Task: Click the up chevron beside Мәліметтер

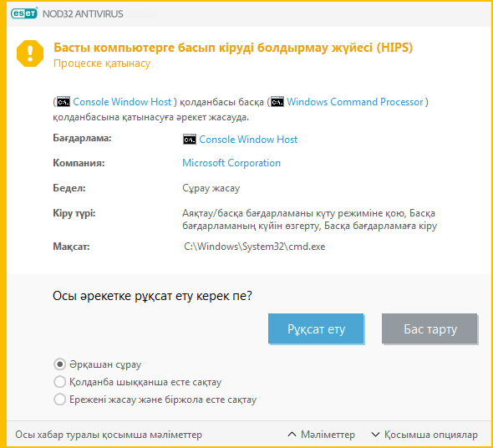Action: click(292, 435)
